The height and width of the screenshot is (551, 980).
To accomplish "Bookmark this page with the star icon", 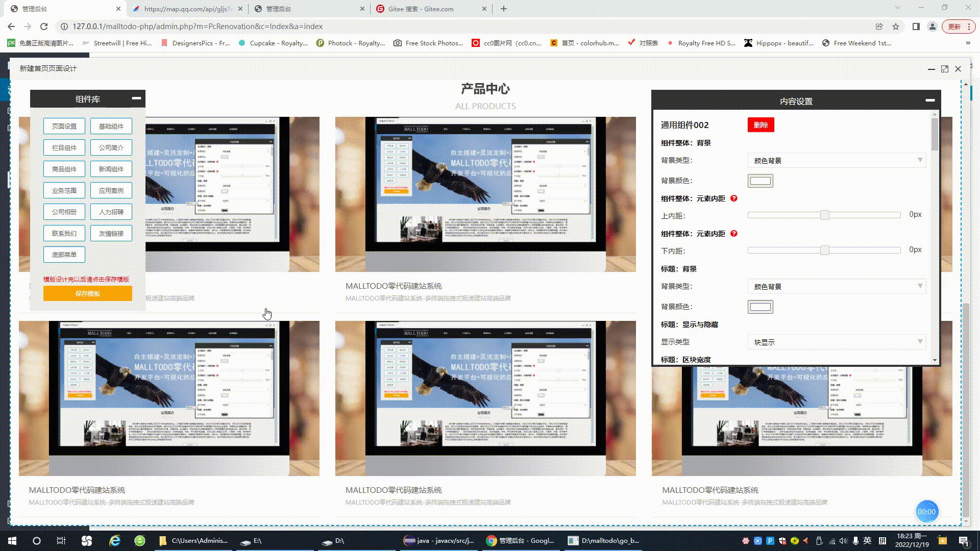I will 896,27.
